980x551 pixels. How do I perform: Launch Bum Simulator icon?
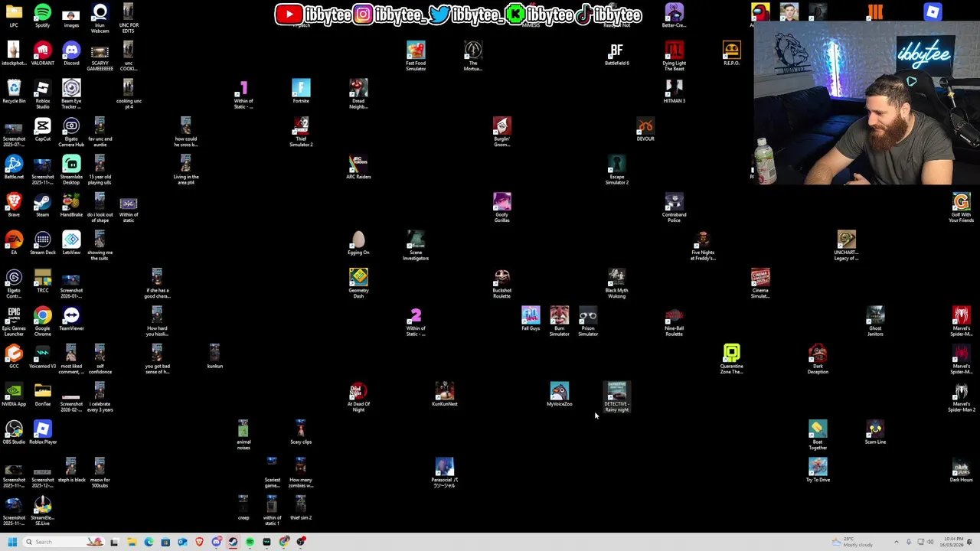click(559, 321)
